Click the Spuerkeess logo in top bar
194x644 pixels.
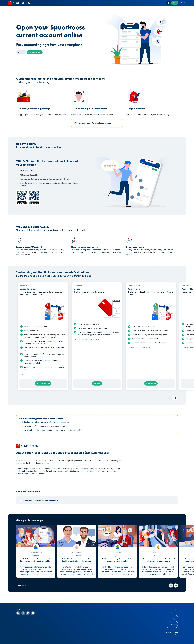[19, 3]
